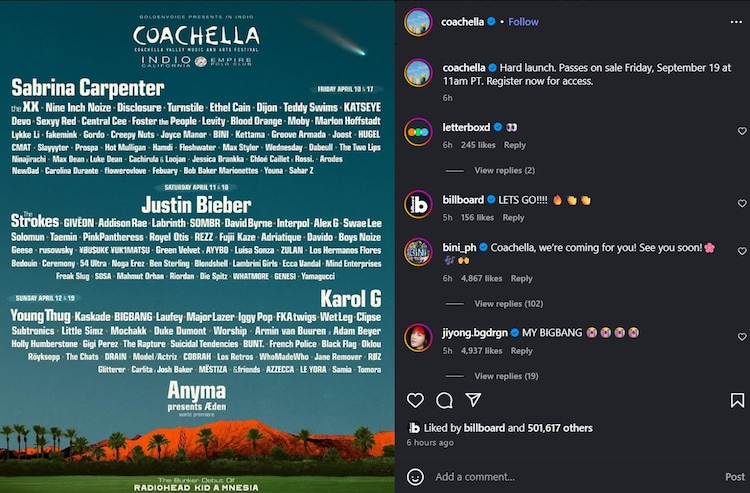Open the Coachella lineup poster image
The image size is (750, 493).
tap(197, 246)
